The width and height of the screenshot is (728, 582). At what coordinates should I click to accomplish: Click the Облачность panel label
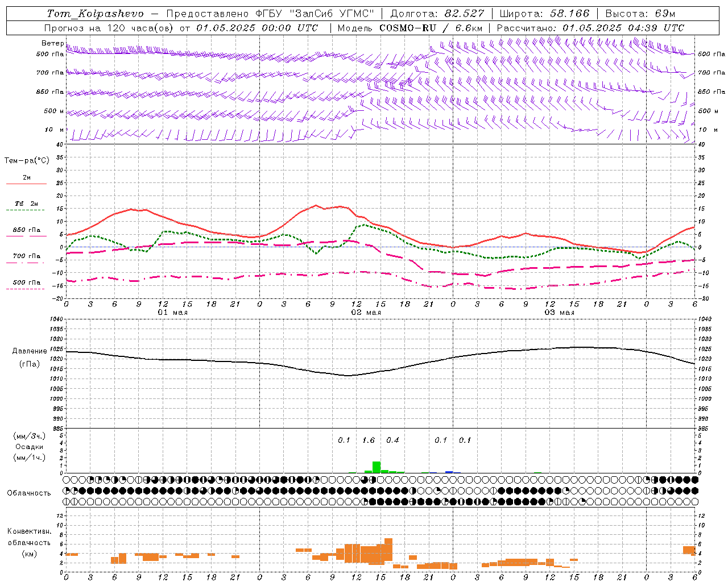pos(29,493)
